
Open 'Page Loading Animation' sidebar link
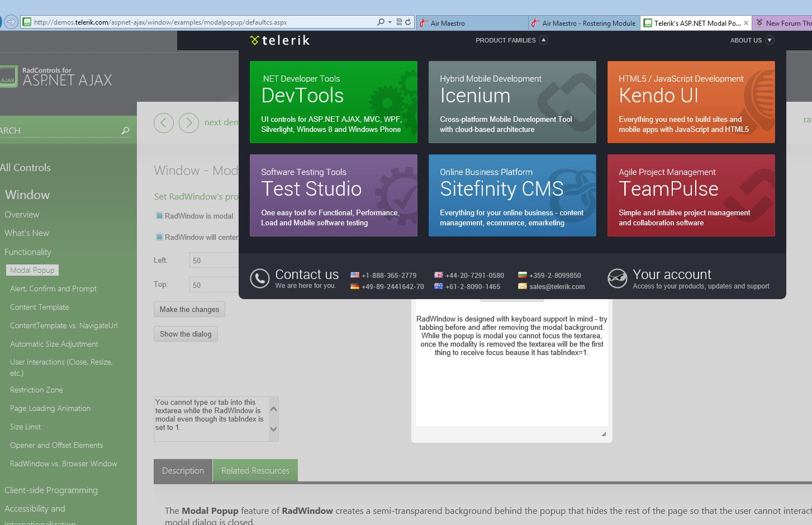[50, 408]
